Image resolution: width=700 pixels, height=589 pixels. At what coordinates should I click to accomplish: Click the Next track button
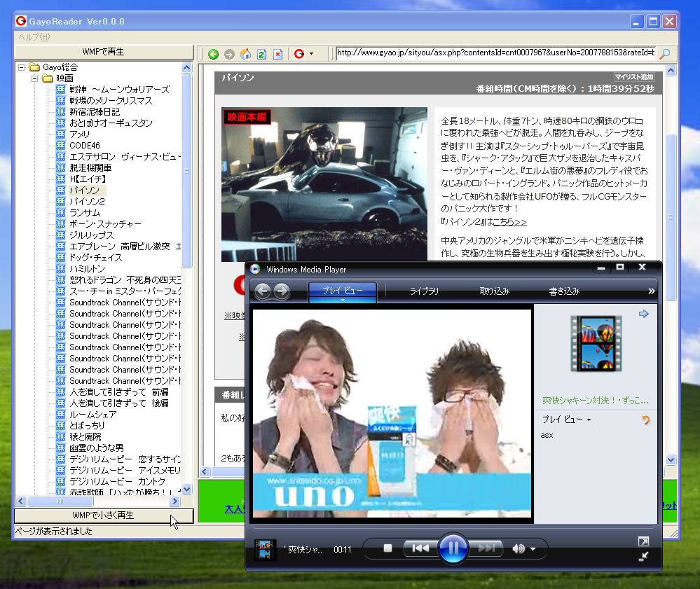[486, 548]
